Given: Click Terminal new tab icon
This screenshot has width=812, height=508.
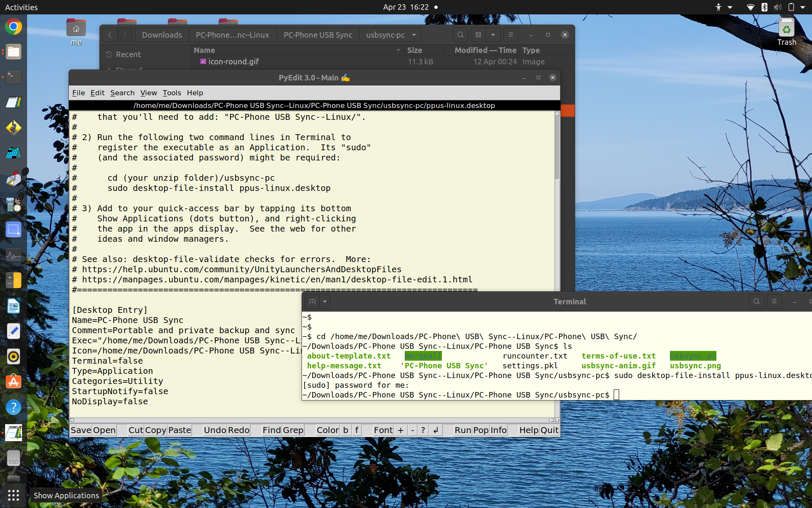Looking at the screenshot, I should 312,301.
